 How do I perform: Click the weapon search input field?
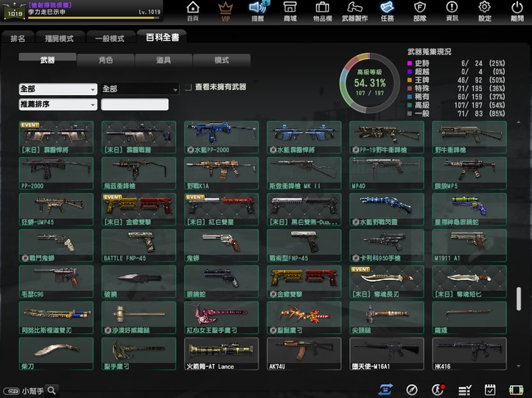(x=135, y=105)
